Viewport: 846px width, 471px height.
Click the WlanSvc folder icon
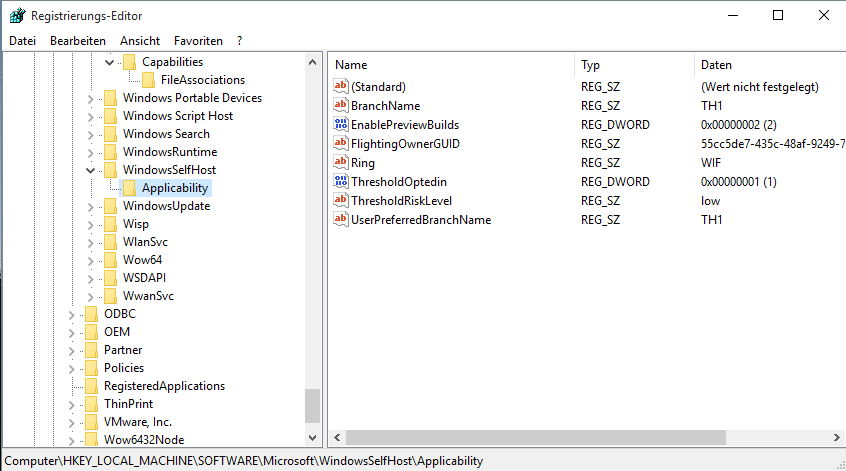click(111, 242)
